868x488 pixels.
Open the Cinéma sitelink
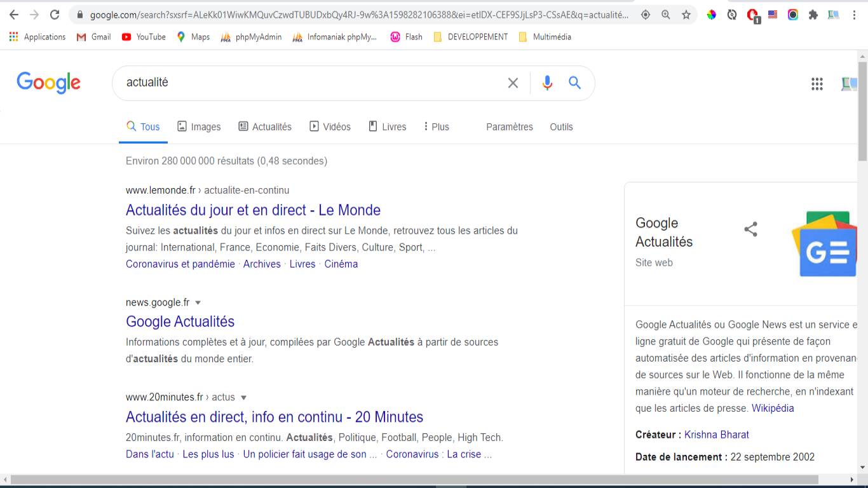341,264
